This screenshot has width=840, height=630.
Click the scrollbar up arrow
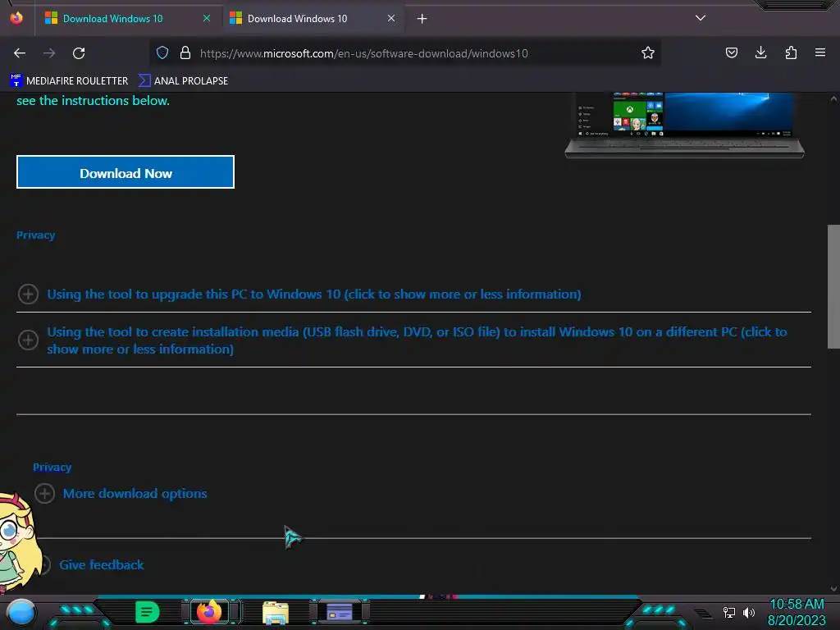tap(833, 98)
